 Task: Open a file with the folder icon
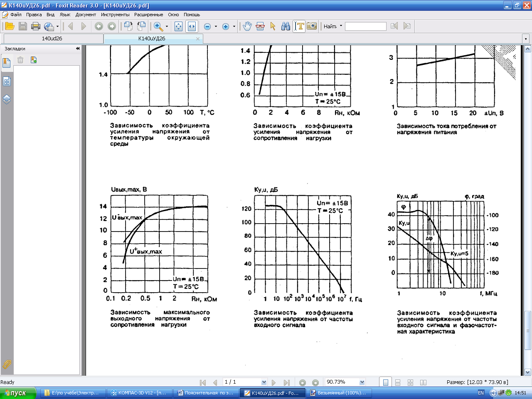[x=10, y=26]
